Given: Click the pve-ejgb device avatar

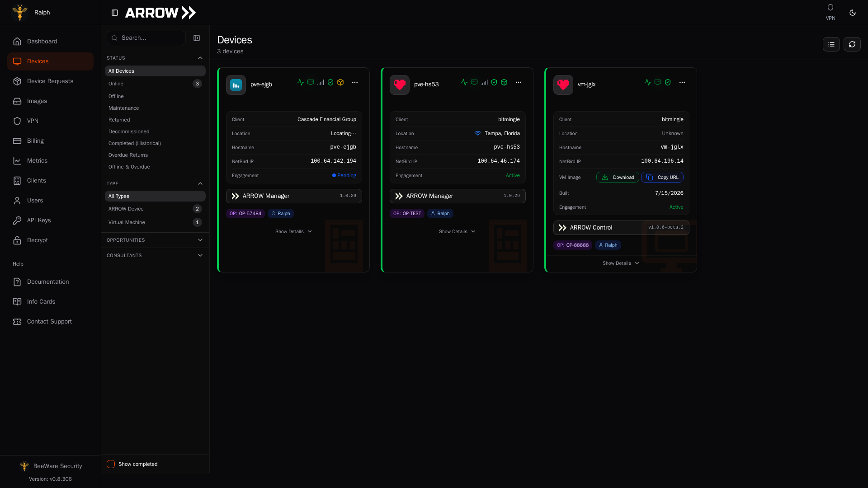Looking at the screenshot, I should tap(236, 85).
